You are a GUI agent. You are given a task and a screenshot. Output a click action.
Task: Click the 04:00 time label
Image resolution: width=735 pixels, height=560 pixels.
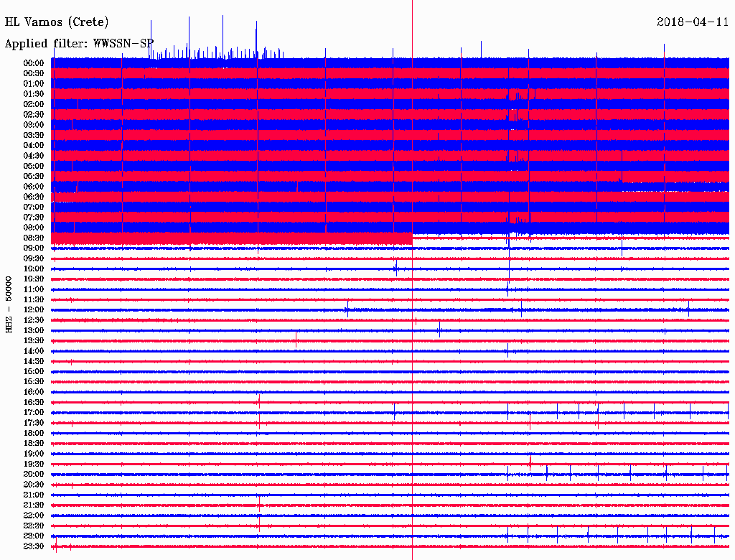coord(34,146)
